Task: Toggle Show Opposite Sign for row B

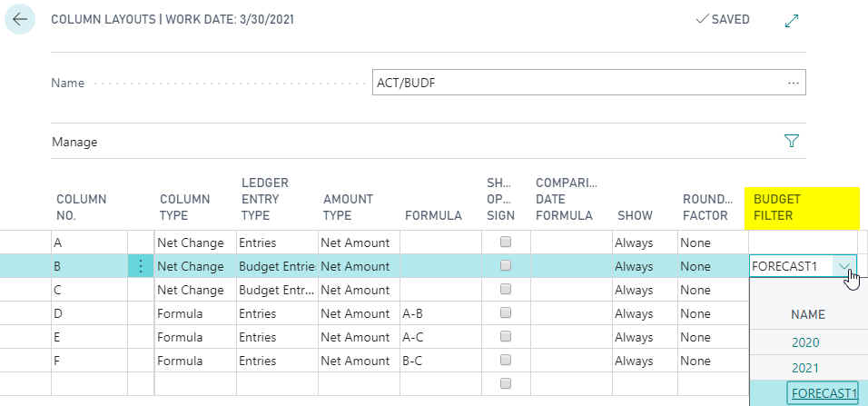Action: pyautogui.click(x=506, y=265)
